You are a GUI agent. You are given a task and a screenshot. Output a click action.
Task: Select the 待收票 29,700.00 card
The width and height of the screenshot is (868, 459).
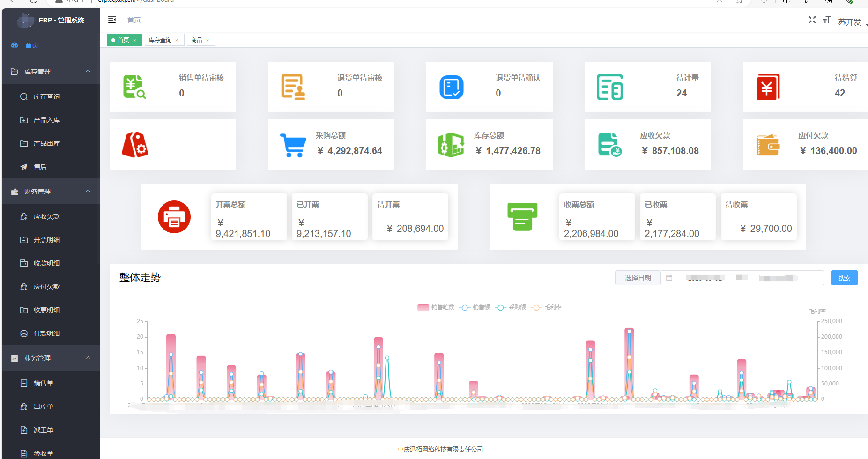pyautogui.click(x=759, y=217)
